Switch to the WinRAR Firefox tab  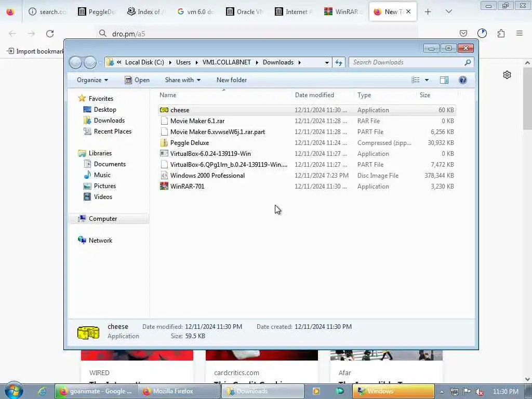click(343, 12)
